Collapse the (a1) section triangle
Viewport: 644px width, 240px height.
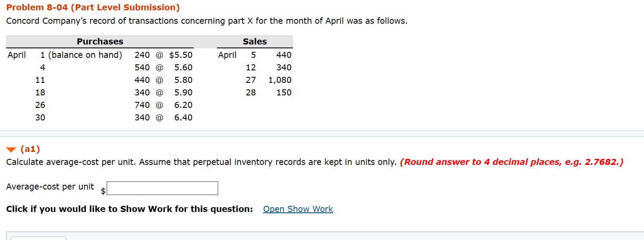(x=11, y=150)
